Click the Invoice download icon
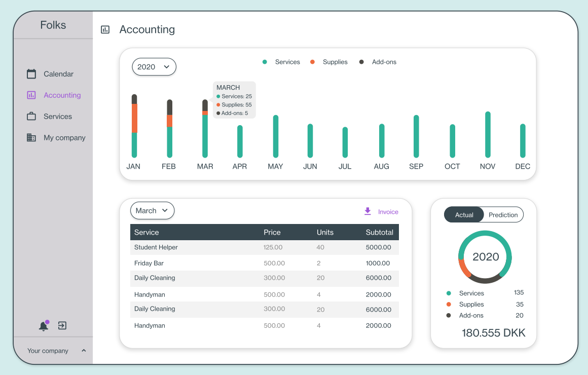 [x=368, y=211]
